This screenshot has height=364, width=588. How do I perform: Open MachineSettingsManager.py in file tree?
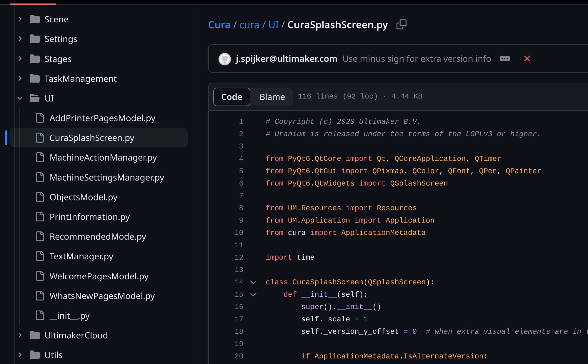(x=107, y=177)
